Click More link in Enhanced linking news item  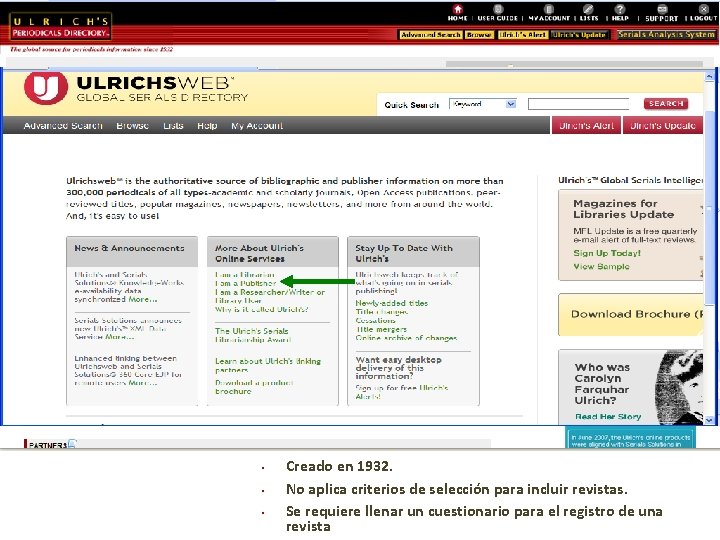point(143,382)
